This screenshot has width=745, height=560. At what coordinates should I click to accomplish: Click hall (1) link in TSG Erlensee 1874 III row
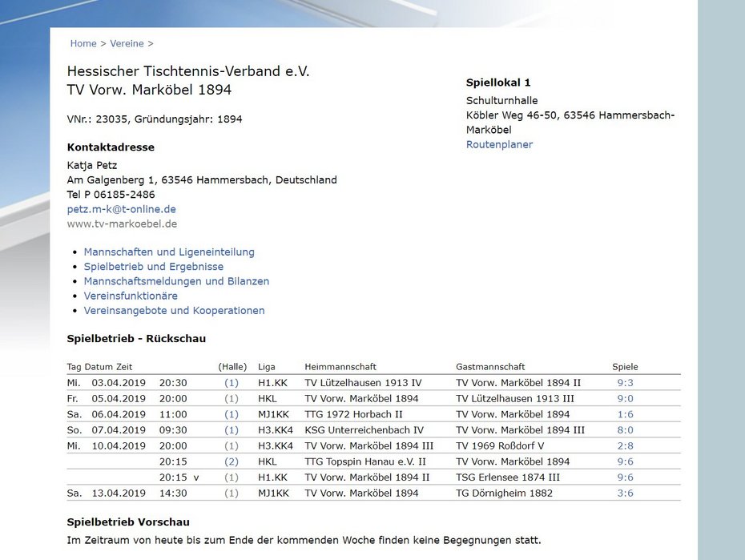pyautogui.click(x=232, y=477)
